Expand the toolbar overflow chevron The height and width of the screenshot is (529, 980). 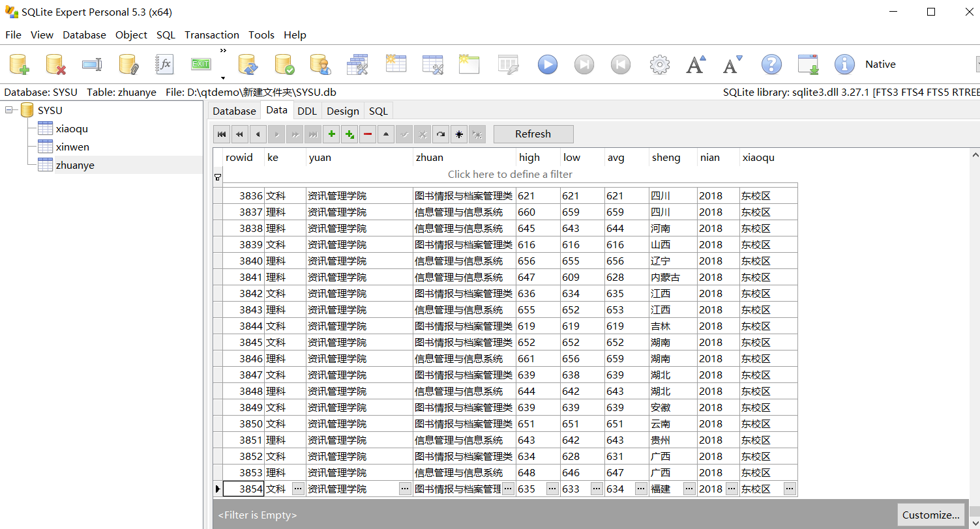(x=223, y=51)
